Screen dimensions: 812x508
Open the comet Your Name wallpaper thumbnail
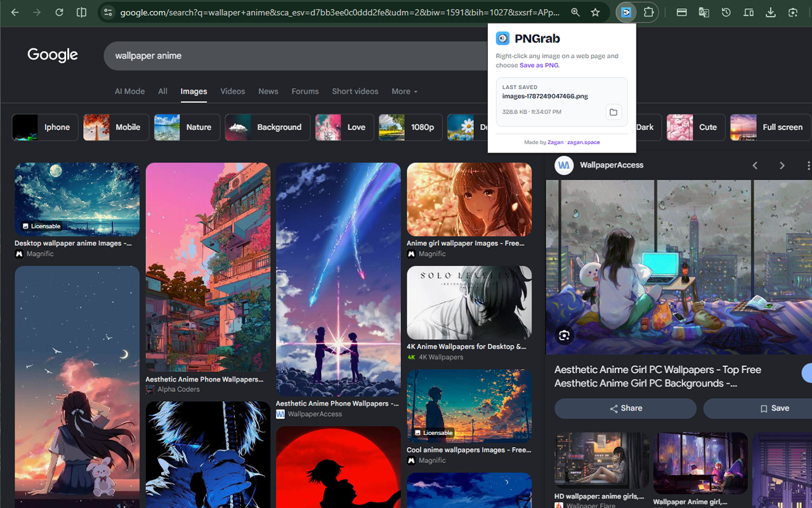click(338, 279)
